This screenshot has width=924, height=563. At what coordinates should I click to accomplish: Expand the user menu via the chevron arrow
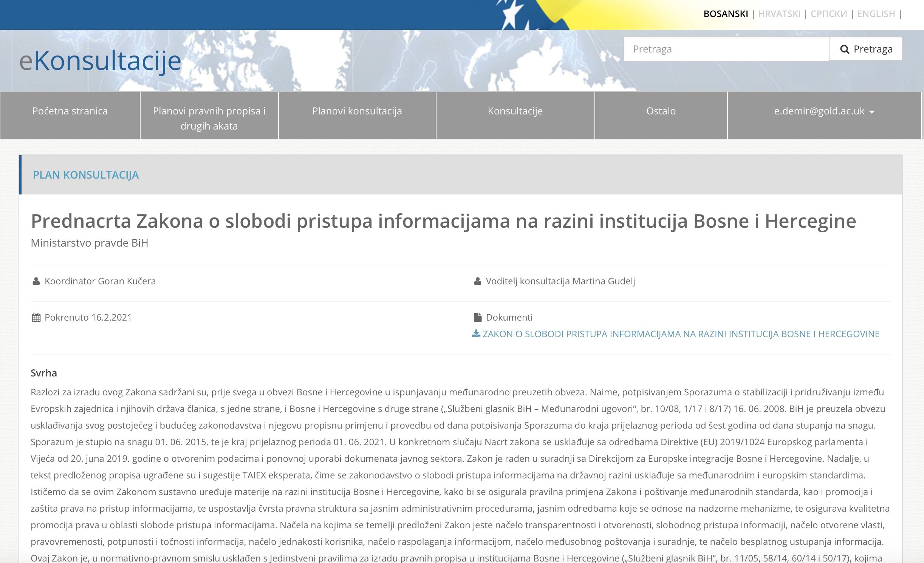coord(871,112)
